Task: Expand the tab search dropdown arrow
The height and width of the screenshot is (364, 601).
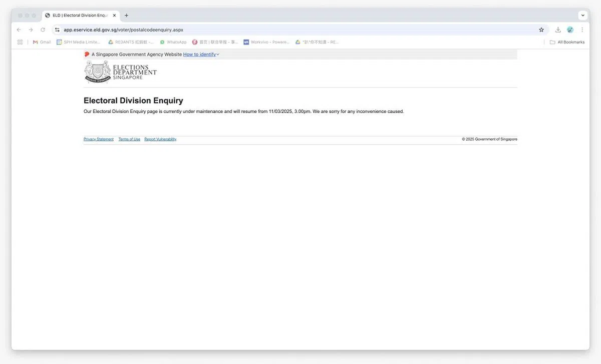Action: coord(583,16)
